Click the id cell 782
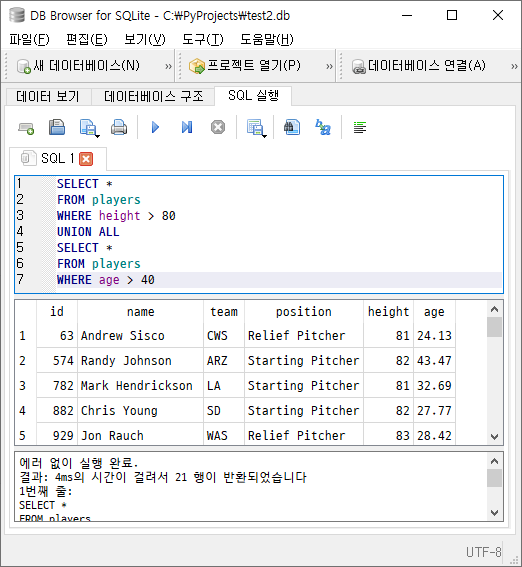This screenshot has width=522, height=567. click(57, 385)
